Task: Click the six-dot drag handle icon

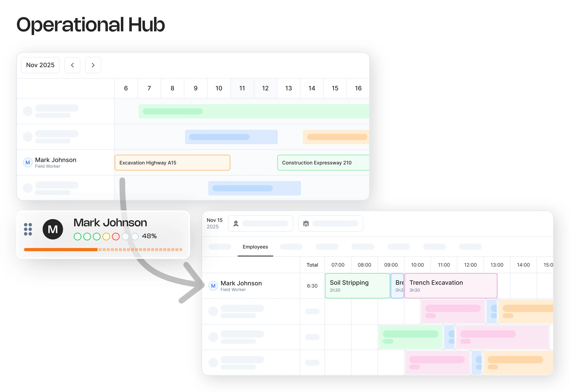Action: (28, 229)
